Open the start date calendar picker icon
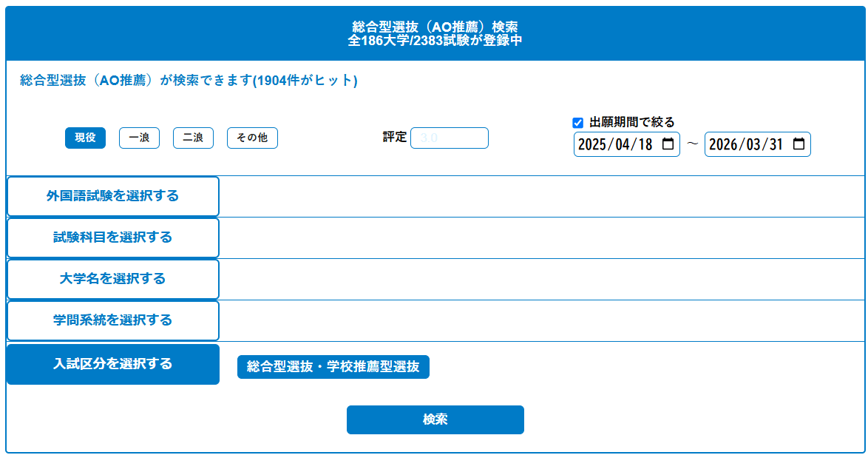The width and height of the screenshot is (868, 455). pyautogui.click(x=668, y=144)
